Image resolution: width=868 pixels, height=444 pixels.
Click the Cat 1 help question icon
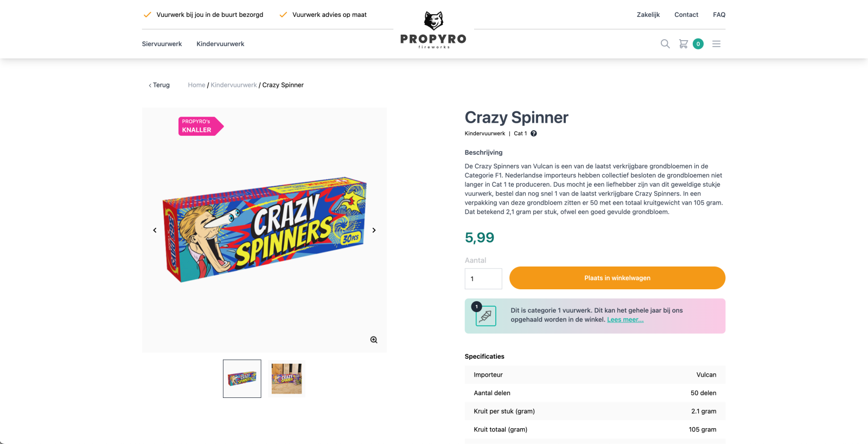534,134
